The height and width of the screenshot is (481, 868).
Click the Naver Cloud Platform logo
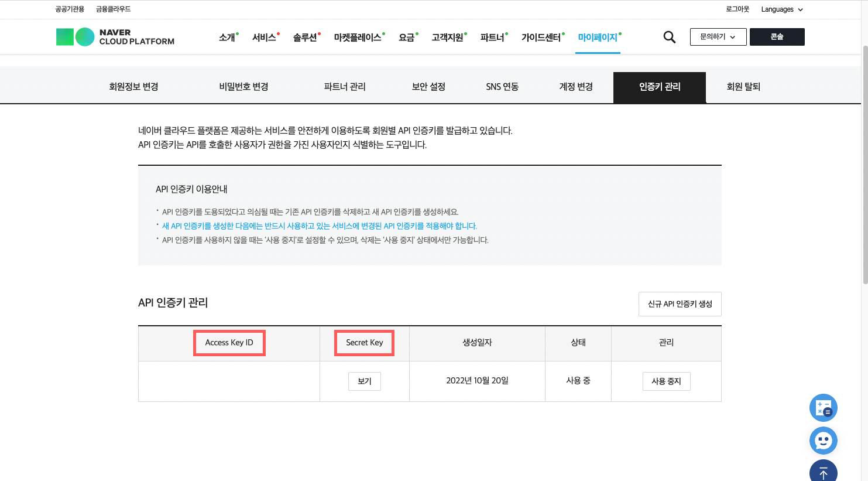[115, 37]
